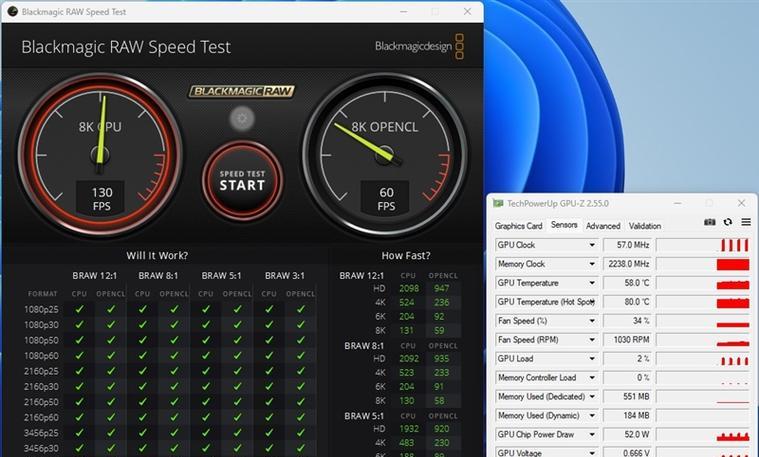Click the 52.0 W power draw value
The width and height of the screenshot is (759, 457).
[628, 435]
